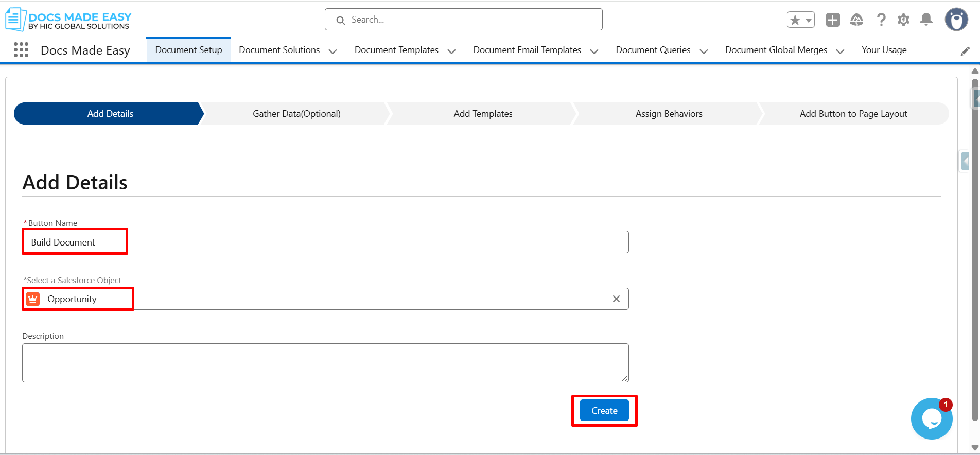
Task: Expand the Document Templates chevron
Action: [x=451, y=51]
